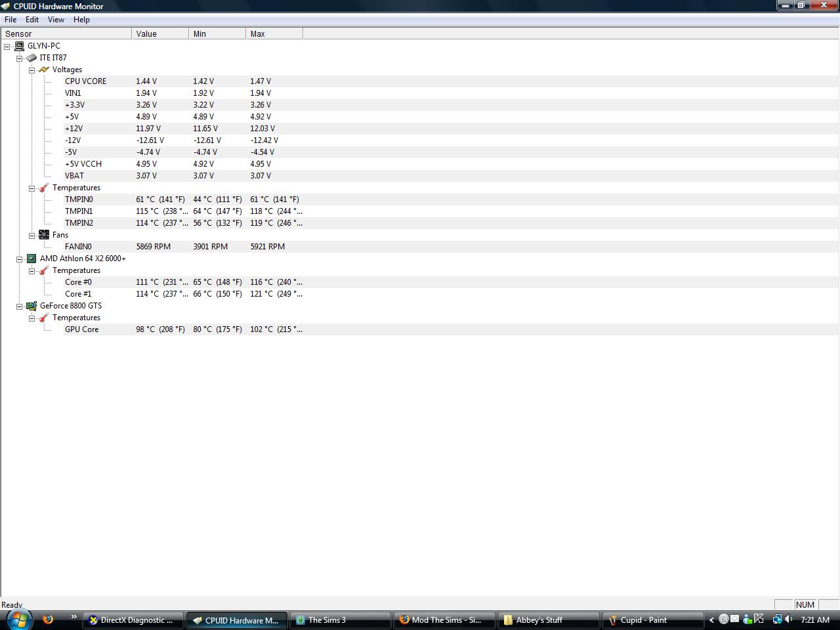The width and height of the screenshot is (840, 630).
Task: Click the AMD Athlon 64 X2 processor icon
Action: point(31,259)
